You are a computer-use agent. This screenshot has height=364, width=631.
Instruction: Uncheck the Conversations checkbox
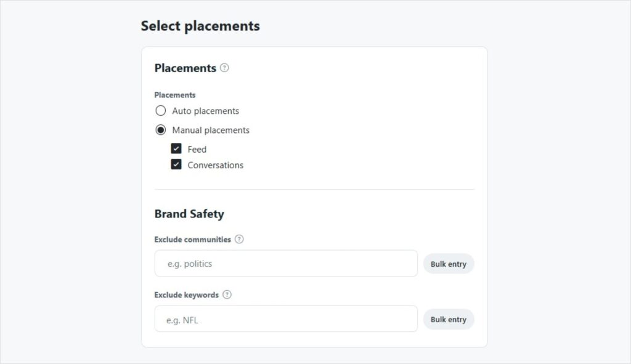pos(176,164)
